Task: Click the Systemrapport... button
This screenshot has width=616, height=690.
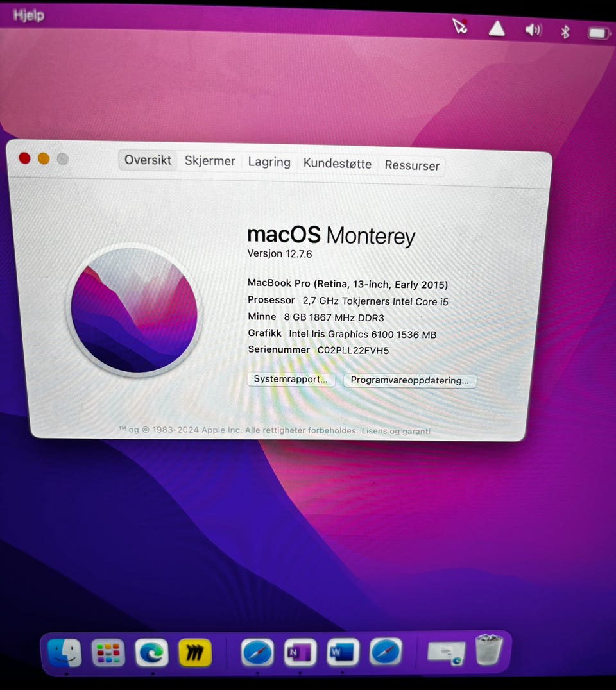Action: click(291, 380)
